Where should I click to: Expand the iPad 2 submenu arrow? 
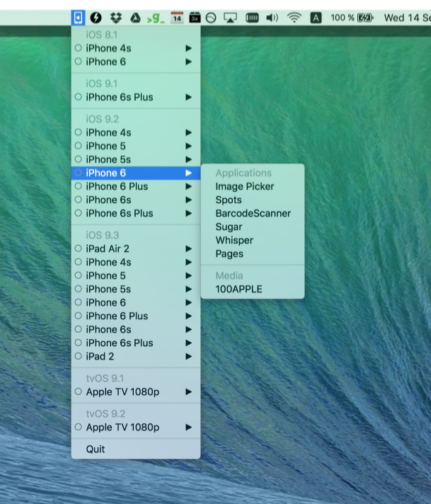(189, 357)
